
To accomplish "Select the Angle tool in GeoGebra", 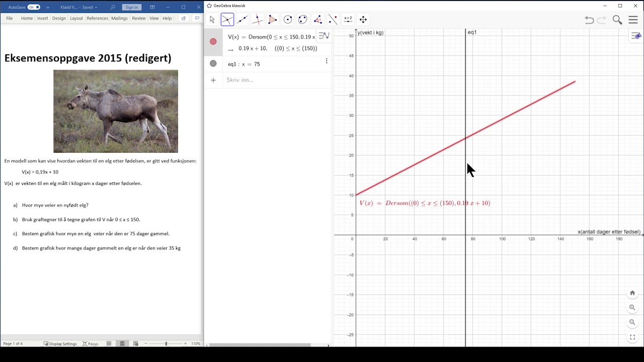I will pos(318,20).
